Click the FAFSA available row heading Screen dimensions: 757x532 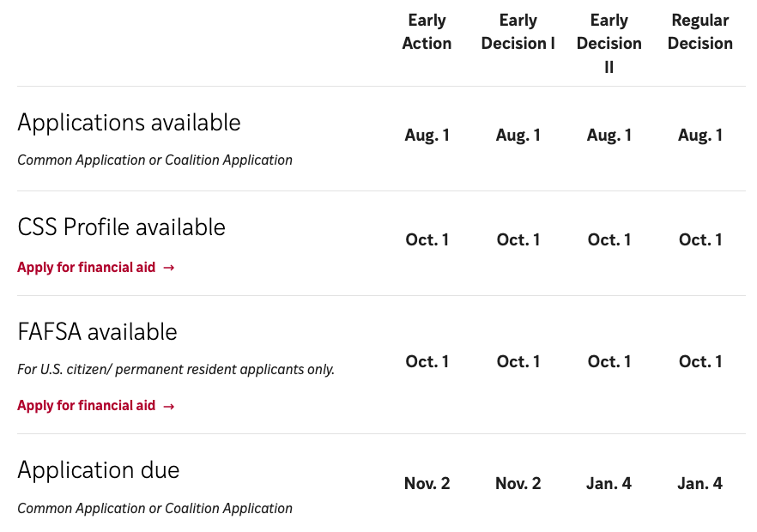[x=97, y=332]
